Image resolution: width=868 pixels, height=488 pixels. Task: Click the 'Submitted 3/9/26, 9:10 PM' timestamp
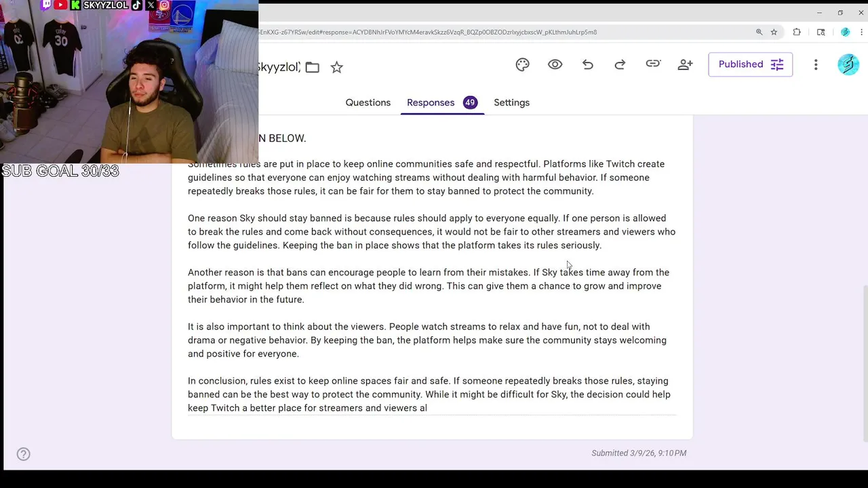[639, 453]
